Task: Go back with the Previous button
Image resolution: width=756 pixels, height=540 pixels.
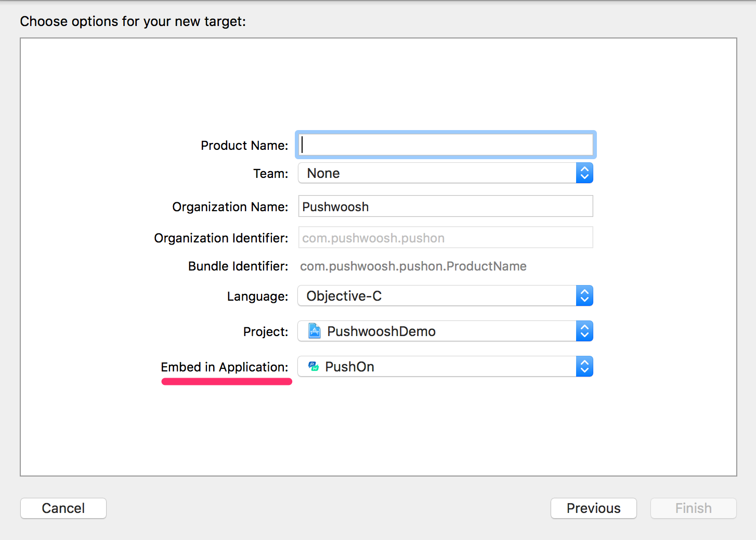Action: click(593, 508)
